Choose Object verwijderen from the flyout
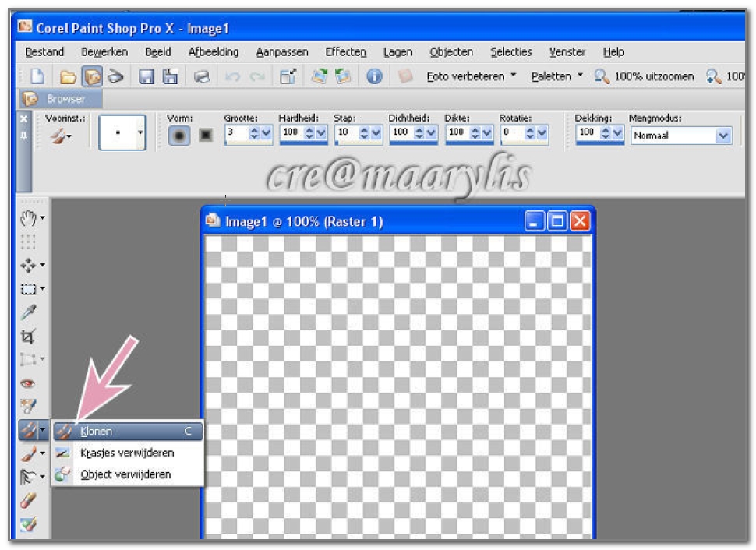This screenshot has width=756, height=550. (129, 474)
